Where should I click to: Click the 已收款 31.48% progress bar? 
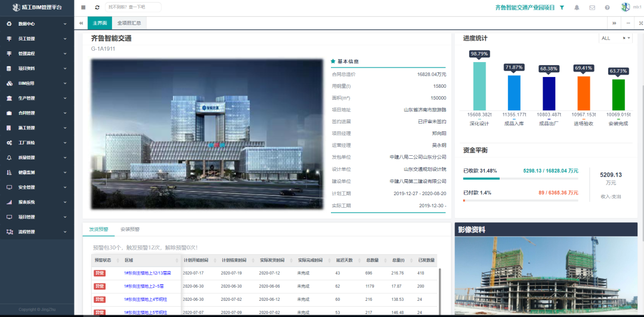(x=521, y=178)
